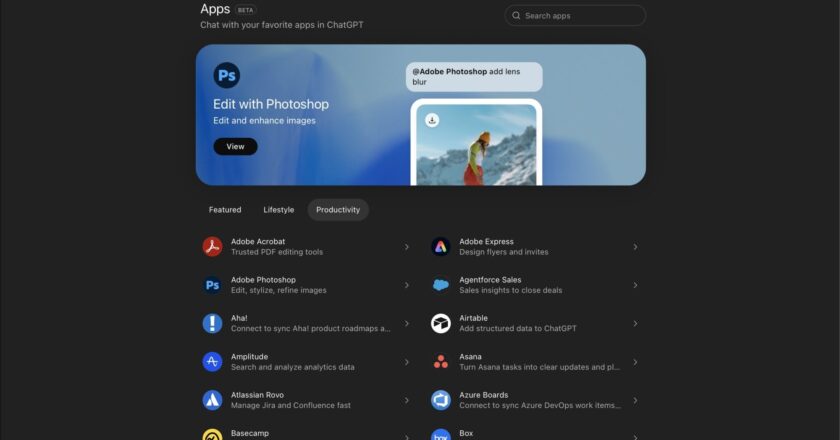Image resolution: width=840 pixels, height=440 pixels.
Task: Open Amplitude row chevron arrow
Action: coord(407,362)
